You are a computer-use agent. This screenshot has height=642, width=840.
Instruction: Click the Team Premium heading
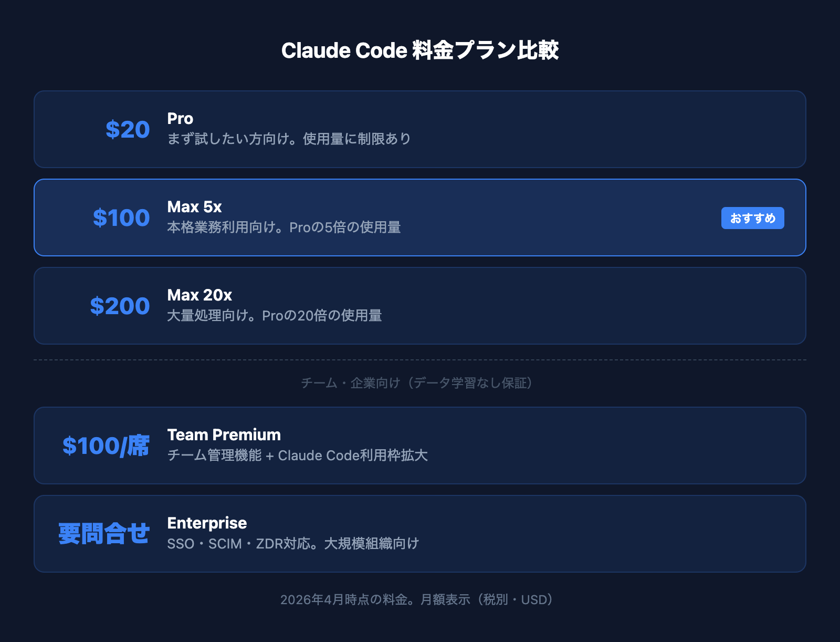click(224, 435)
